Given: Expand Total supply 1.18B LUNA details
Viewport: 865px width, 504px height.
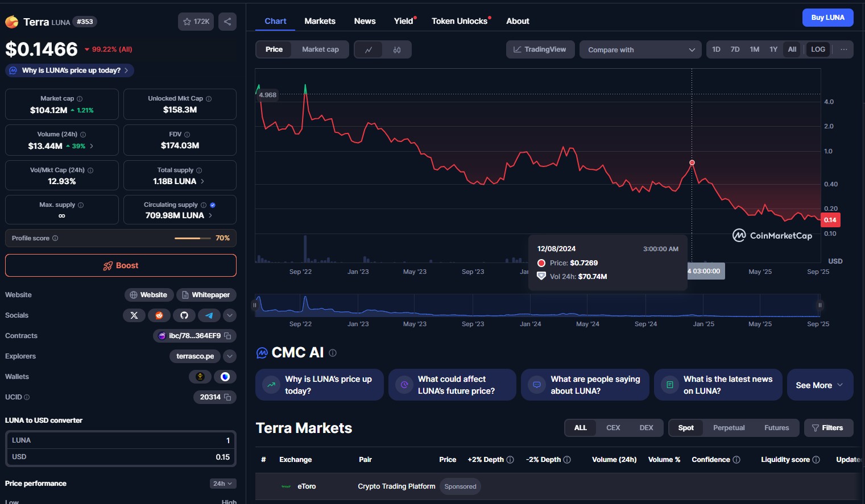Looking at the screenshot, I should pos(202,181).
